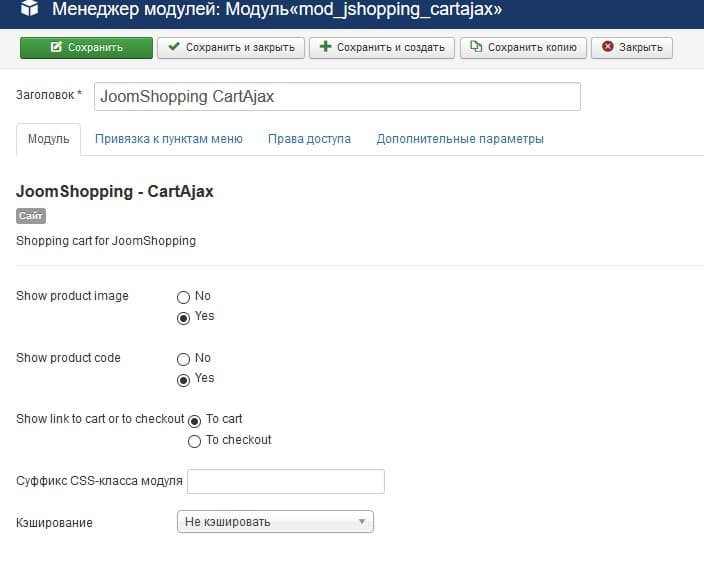This screenshot has width=704, height=585.
Task: Click the Суффикс CSS-класса модуля label
Action: click(99, 481)
